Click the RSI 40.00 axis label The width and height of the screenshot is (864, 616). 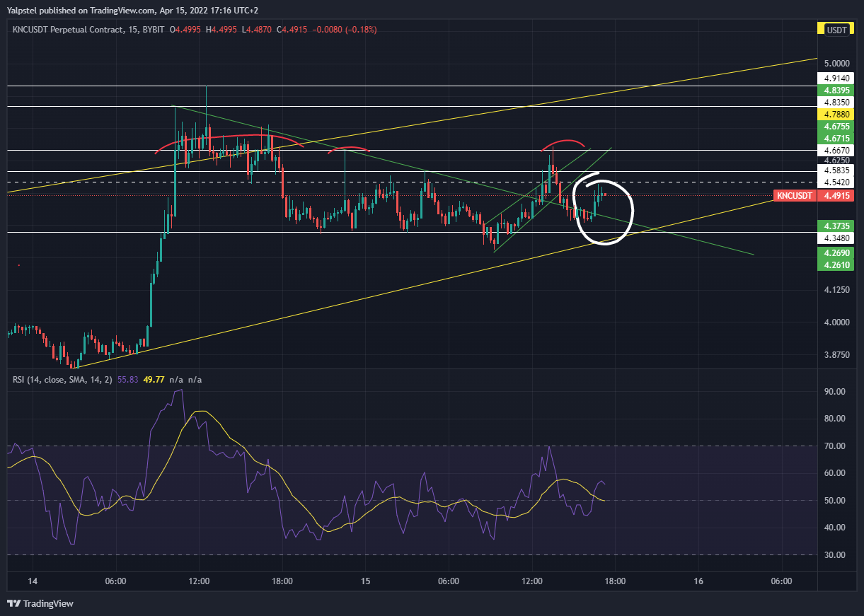(835, 528)
